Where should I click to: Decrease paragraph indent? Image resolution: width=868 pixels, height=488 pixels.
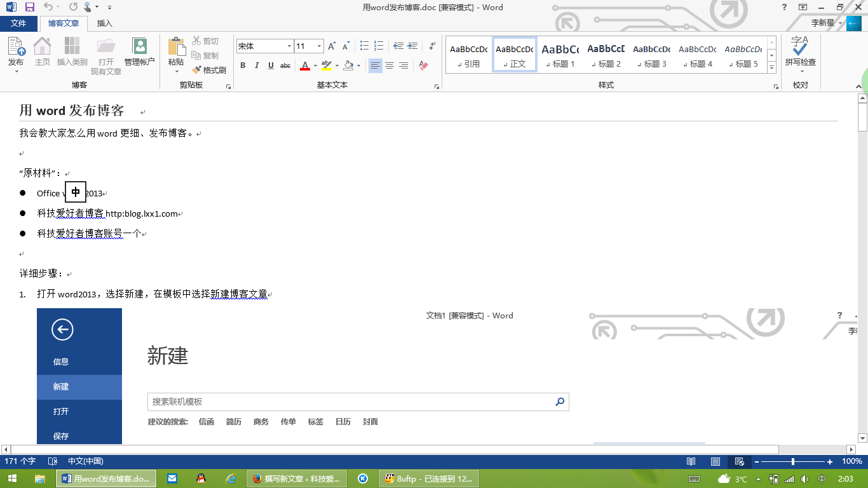(398, 46)
